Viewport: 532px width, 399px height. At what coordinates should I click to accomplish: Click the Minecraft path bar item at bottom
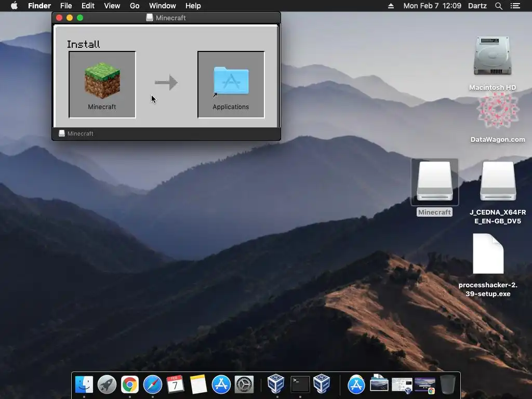(76, 134)
